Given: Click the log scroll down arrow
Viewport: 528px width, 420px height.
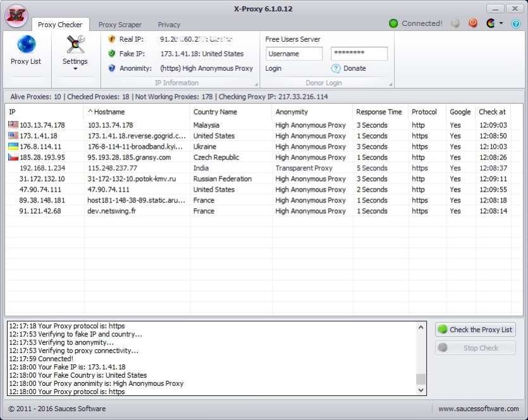Looking at the screenshot, I should (421, 390).
